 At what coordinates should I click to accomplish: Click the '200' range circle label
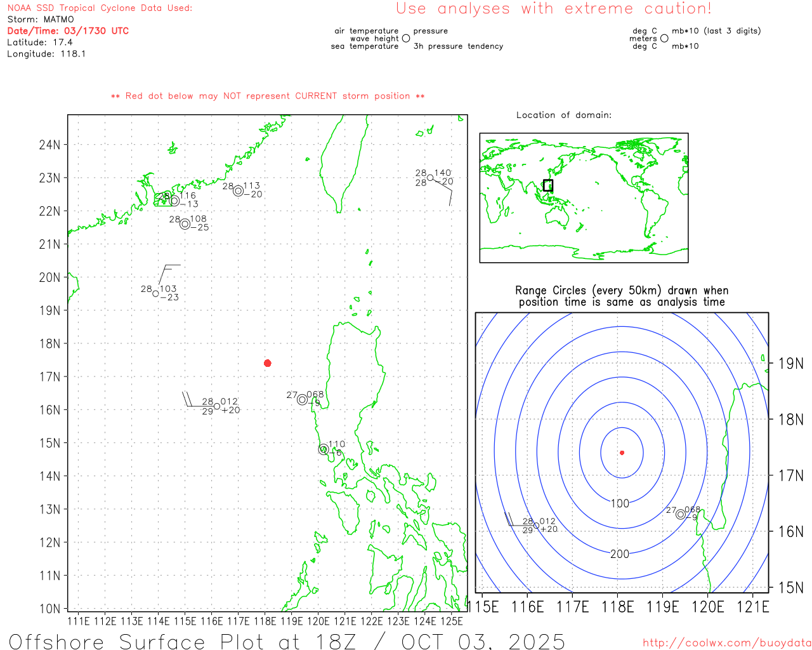620,554
